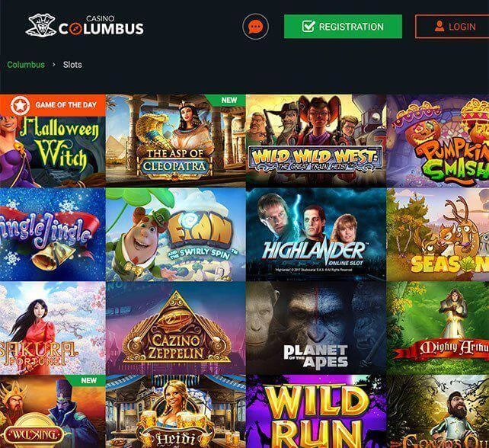Image resolution: width=489 pixels, height=448 pixels.
Task: Click the Game of the Day star icon
Action: coord(20,105)
